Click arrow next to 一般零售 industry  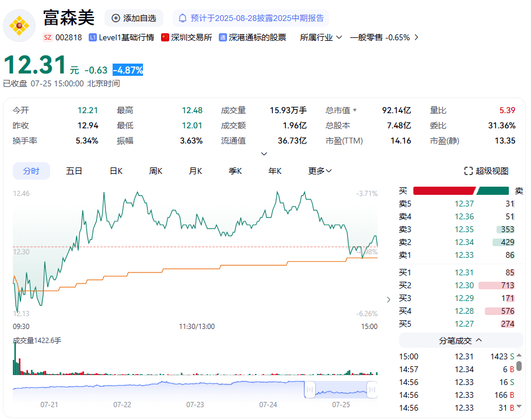[416, 37]
